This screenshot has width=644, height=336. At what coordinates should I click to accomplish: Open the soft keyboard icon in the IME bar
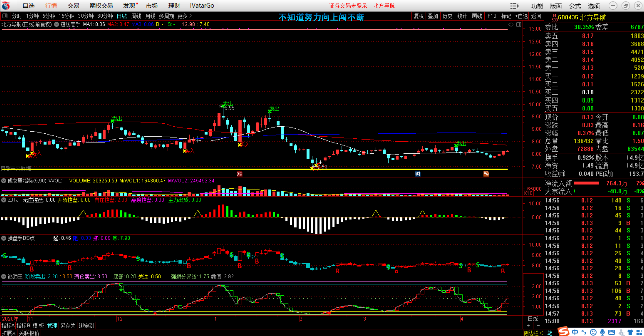point(611,332)
